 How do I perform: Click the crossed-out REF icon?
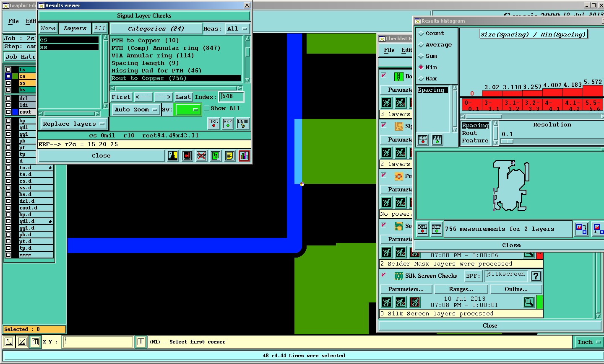click(201, 156)
